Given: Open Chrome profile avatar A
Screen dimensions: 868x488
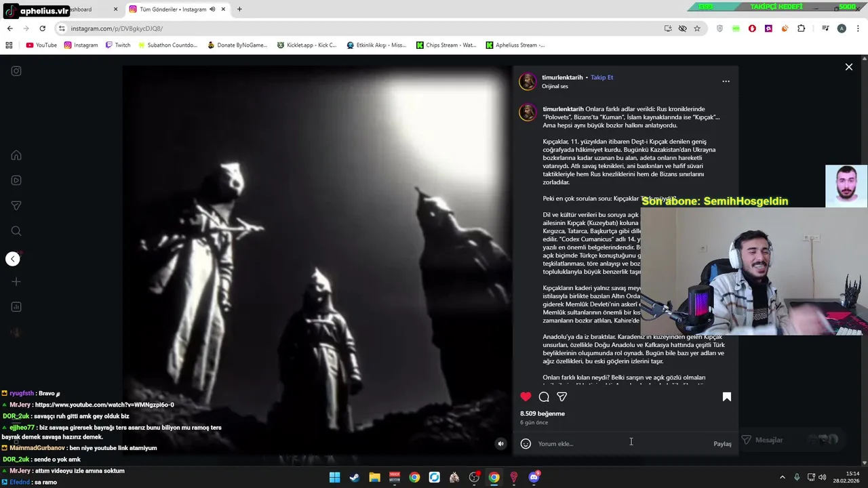Looking at the screenshot, I should (842, 28).
